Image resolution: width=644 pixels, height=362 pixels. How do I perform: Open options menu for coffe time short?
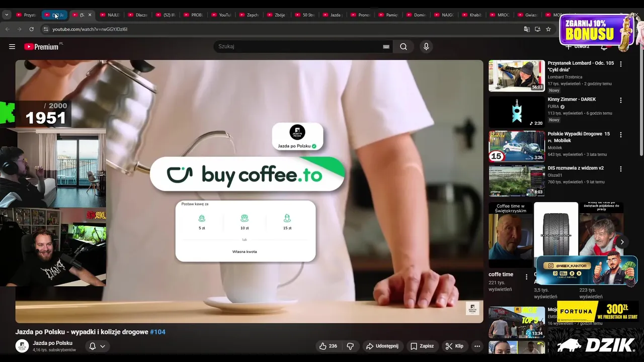527,277
